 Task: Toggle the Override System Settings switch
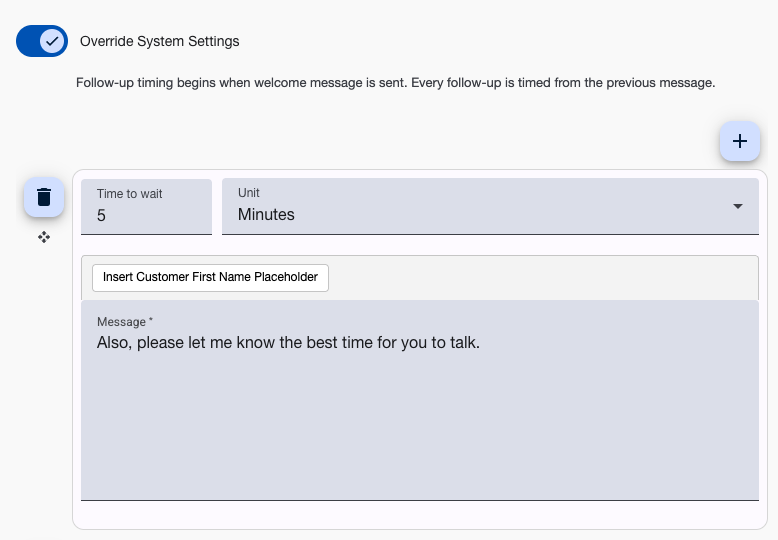point(42,41)
